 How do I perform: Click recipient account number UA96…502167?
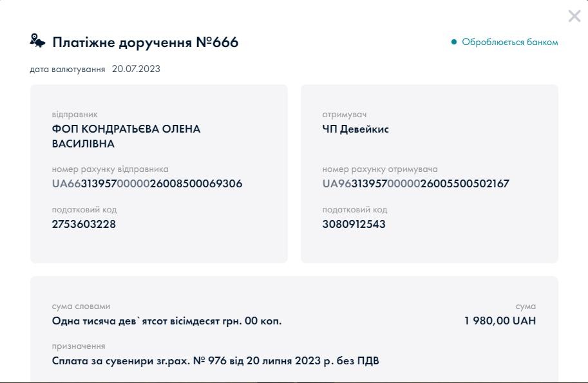(x=415, y=183)
